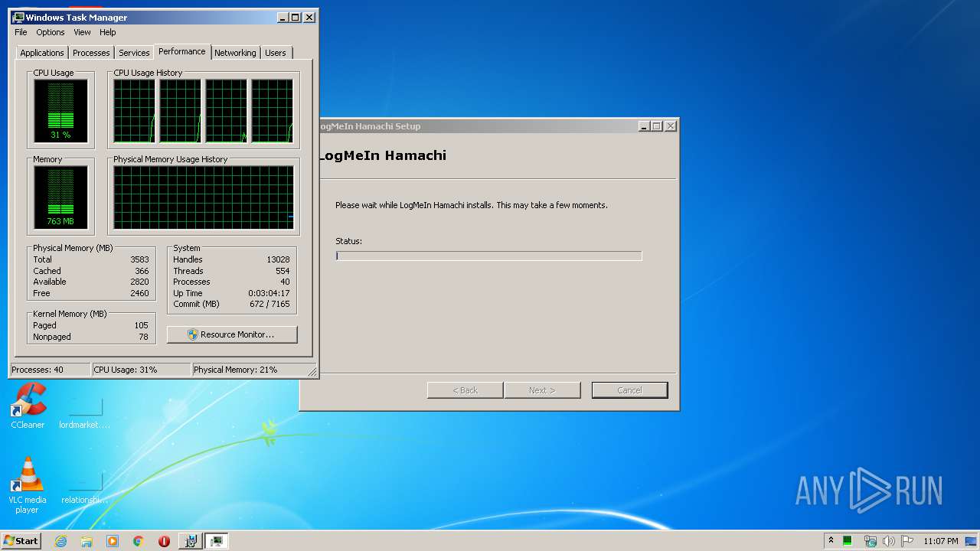The width and height of the screenshot is (980, 551).
Task: Switch to Task Manager taskbar button
Action: [217, 541]
